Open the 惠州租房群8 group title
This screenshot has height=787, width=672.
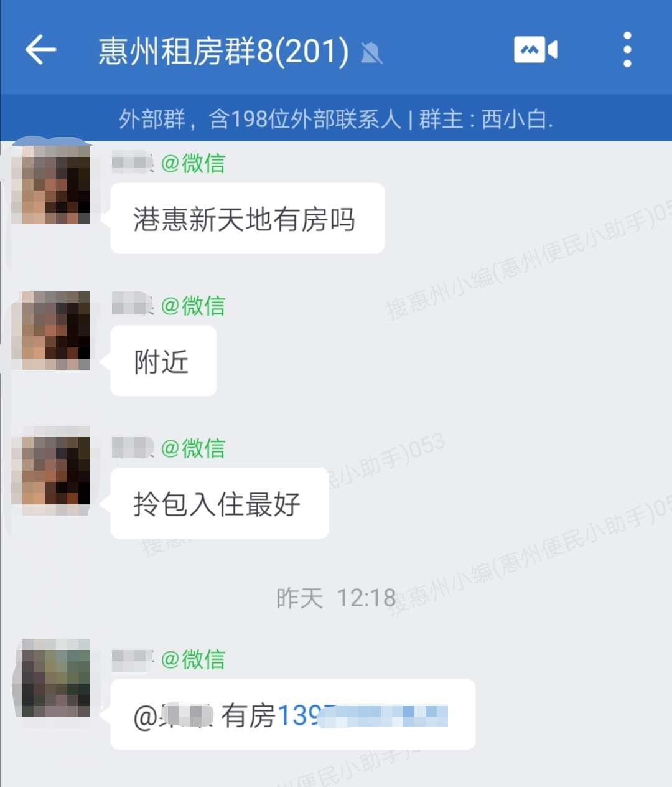223,51
